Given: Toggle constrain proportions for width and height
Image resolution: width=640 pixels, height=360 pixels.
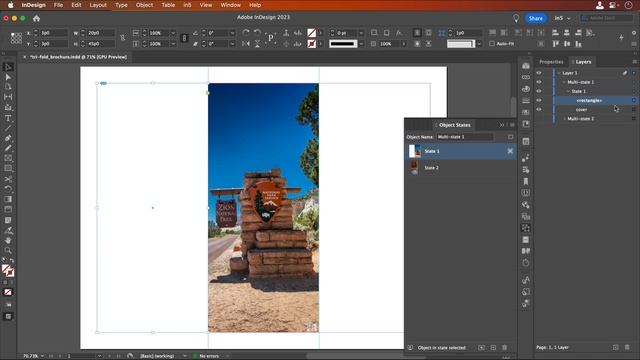Looking at the screenshot, I should (x=122, y=38).
